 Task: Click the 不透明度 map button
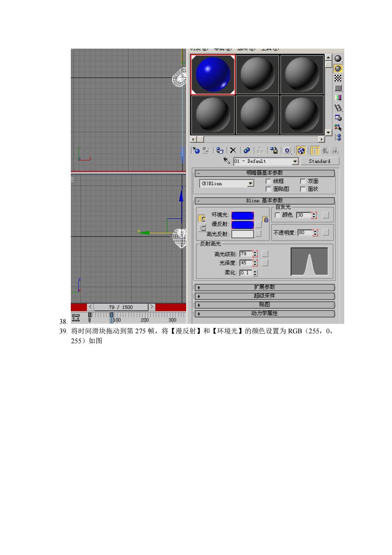point(326,233)
